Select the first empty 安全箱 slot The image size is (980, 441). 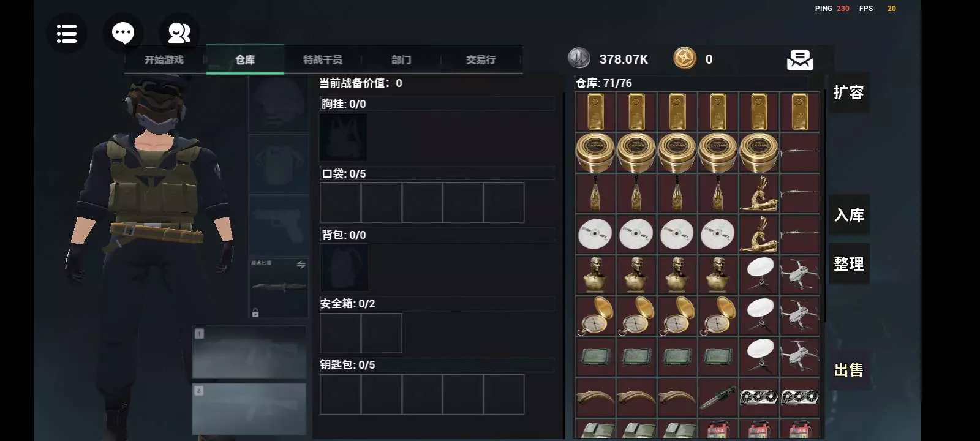(341, 333)
